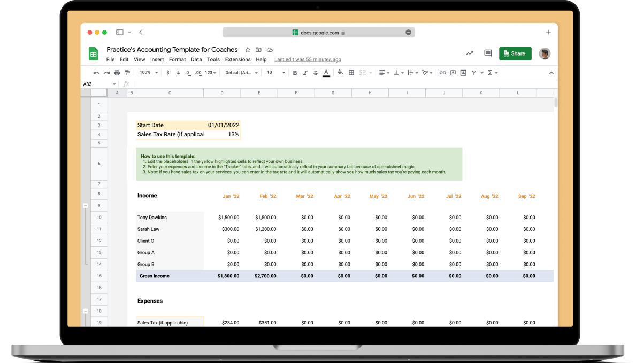The width and height of the screenshot is (636, 364).
Task: Open the fill color picker
Action: 340,73
